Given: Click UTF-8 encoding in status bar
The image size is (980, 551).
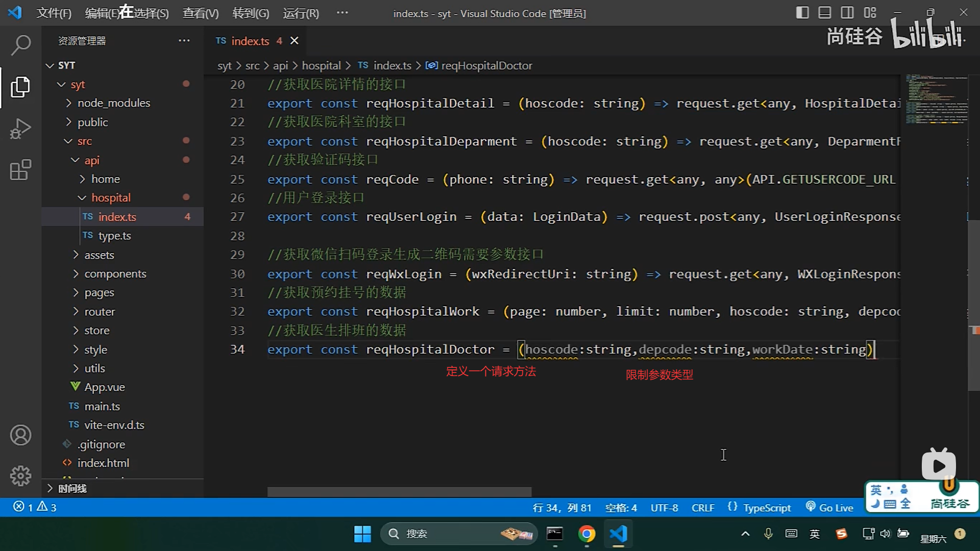Looking at the screenshot, I should pos(664,508).
